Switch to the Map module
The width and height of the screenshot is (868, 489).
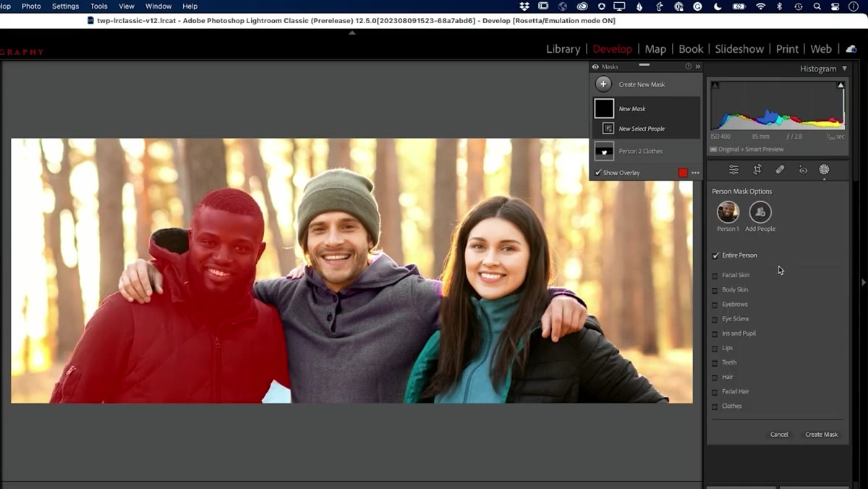[655, 49]
